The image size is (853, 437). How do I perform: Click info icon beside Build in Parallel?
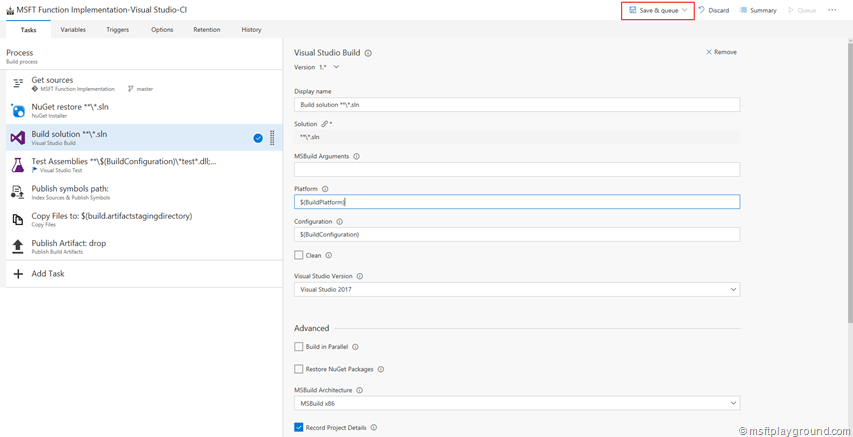coord(356,347)
